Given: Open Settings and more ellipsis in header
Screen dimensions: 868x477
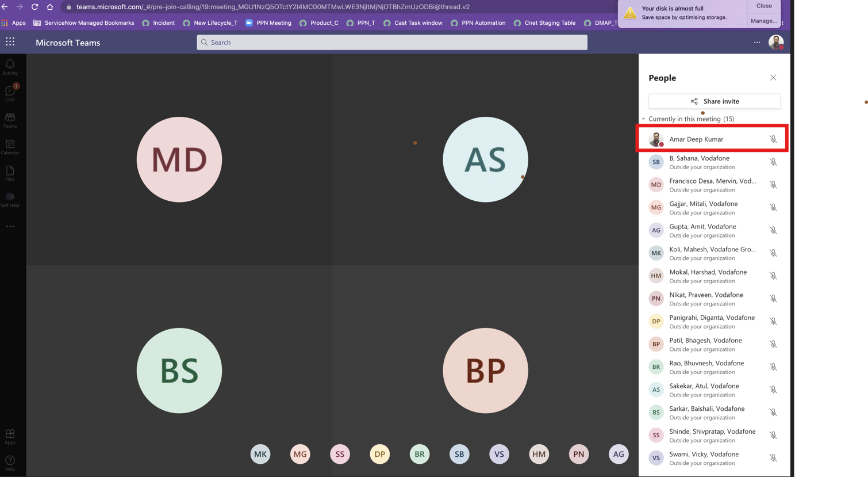Looking at the screenshot, I should [757, 42].
